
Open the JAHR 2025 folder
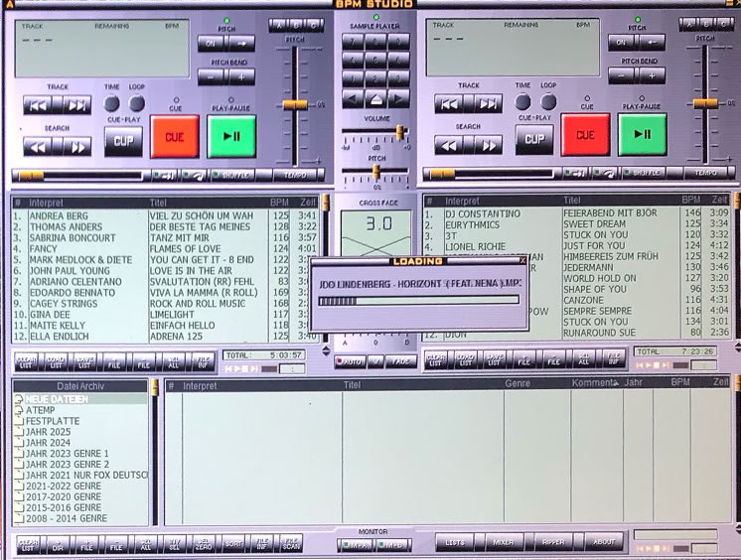[50, 432]
